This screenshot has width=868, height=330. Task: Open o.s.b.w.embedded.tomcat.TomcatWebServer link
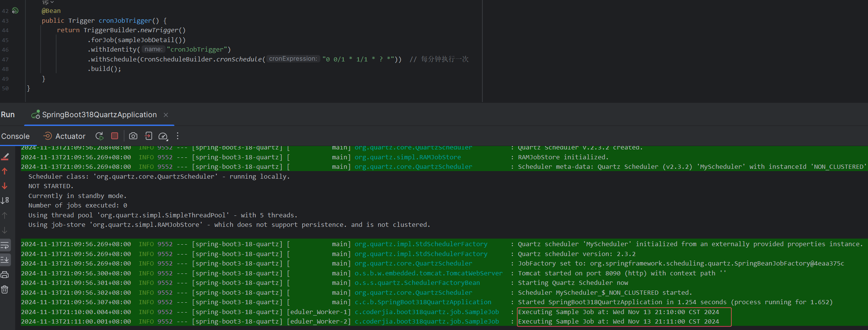(428, 273)
